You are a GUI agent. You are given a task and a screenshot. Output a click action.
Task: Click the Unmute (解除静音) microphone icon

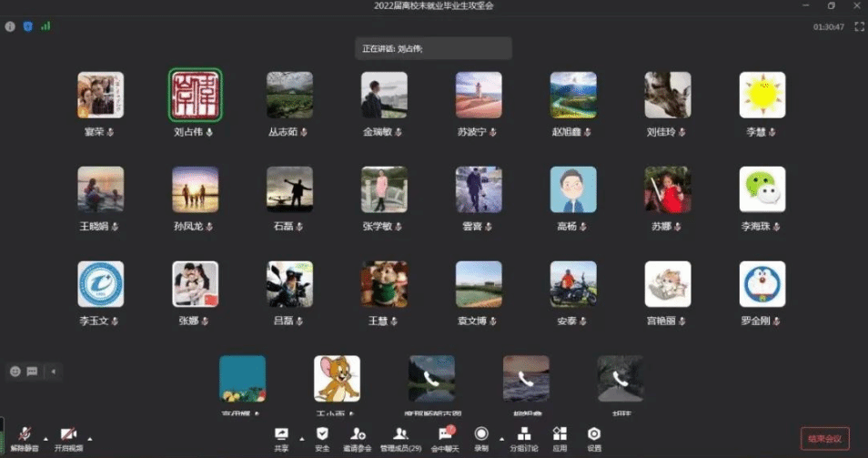point(25,434)
